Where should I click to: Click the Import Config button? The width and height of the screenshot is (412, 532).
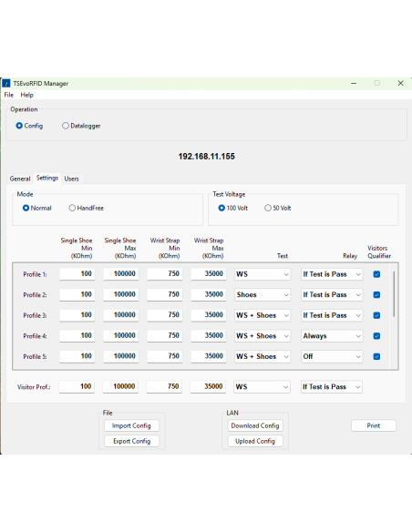(x=131, y=425)
